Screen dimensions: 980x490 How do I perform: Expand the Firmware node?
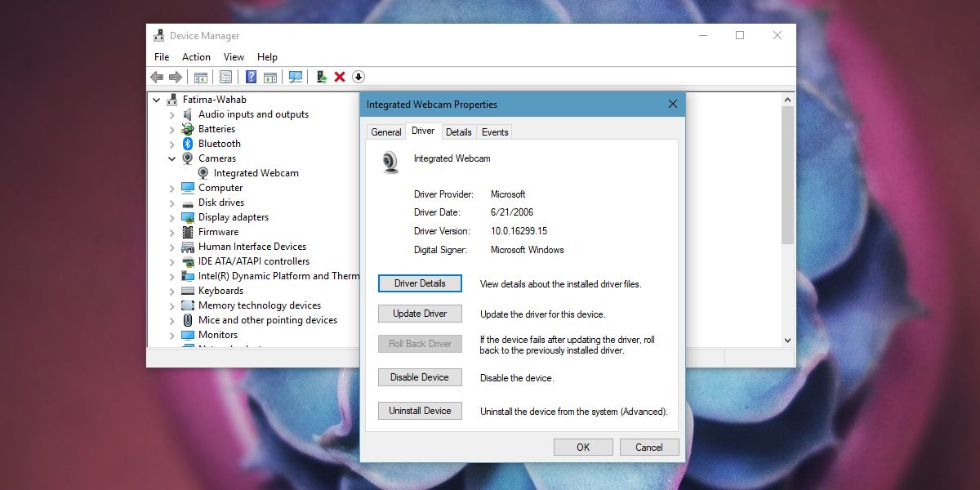(171, 232)
